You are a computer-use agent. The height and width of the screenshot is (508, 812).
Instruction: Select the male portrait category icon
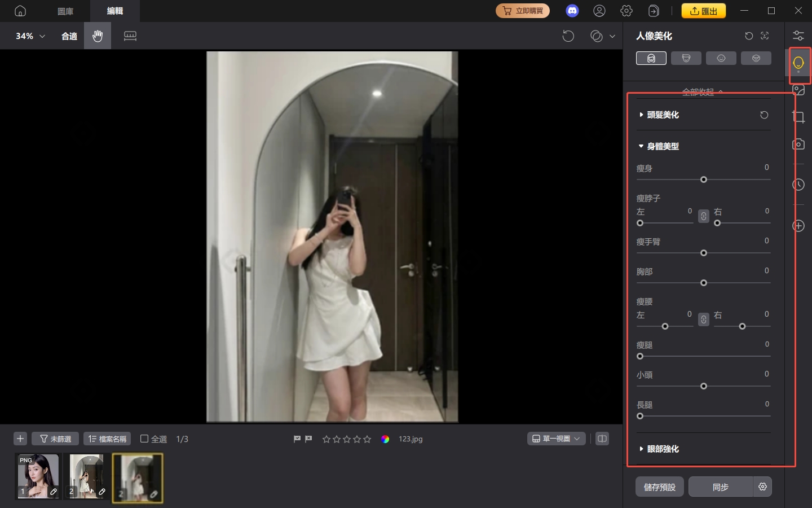coord(686,58)
